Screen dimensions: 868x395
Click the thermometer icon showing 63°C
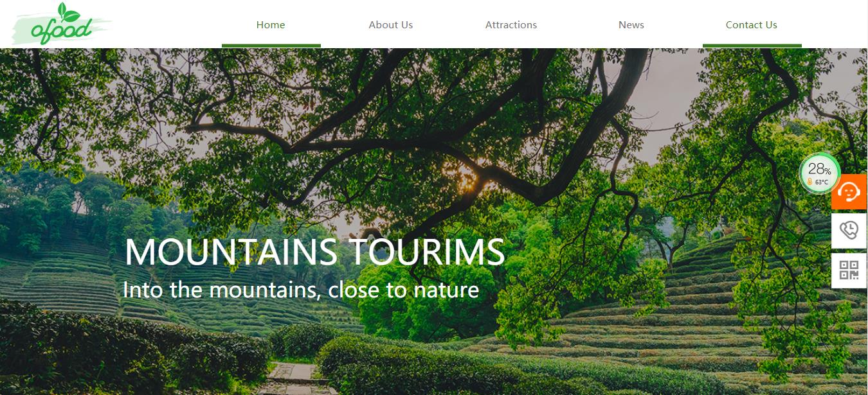pos(810,182)
